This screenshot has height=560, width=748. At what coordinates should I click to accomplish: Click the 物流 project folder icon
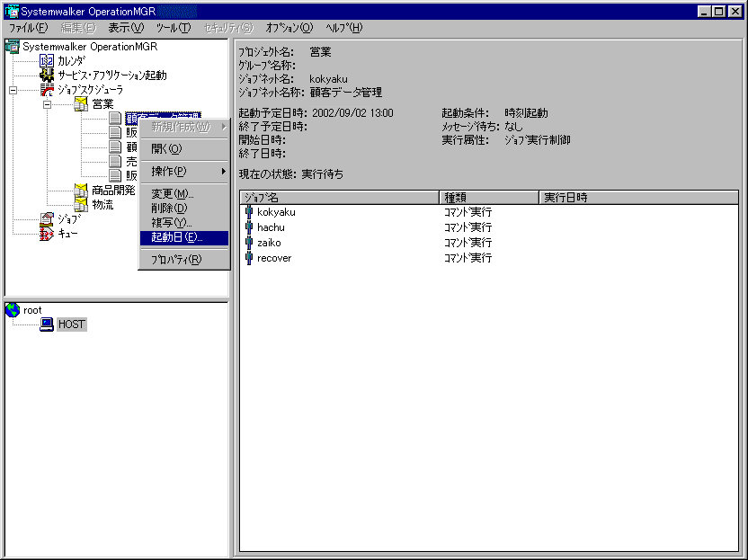tap(81, 205)
